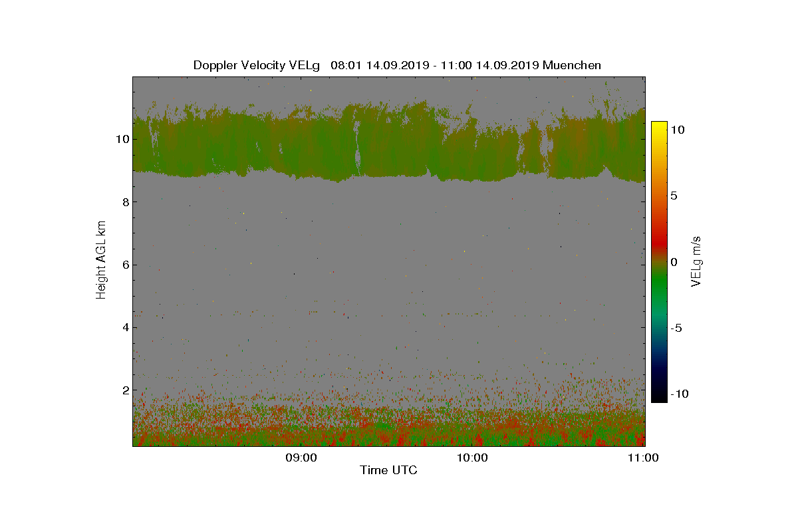
Task: Click the colorbar value '0'
Action: (674, 262)
